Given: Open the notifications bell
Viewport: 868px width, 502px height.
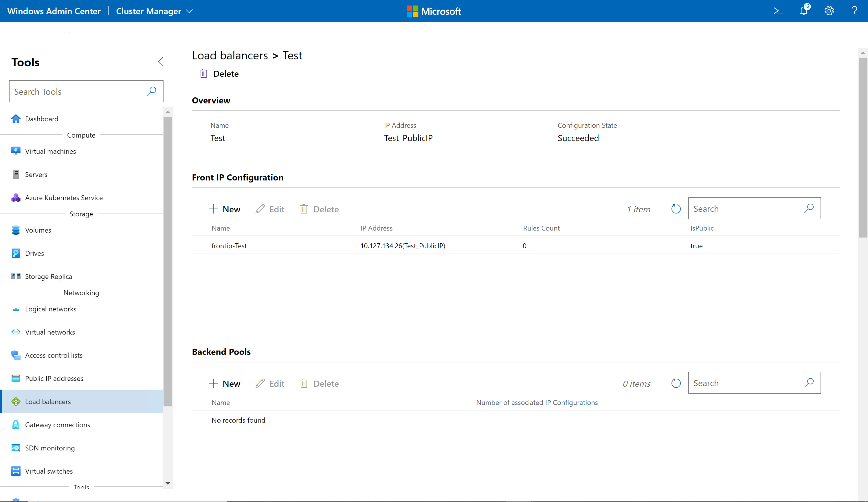Looking at the screenshot, I should [x=803, y=11].
